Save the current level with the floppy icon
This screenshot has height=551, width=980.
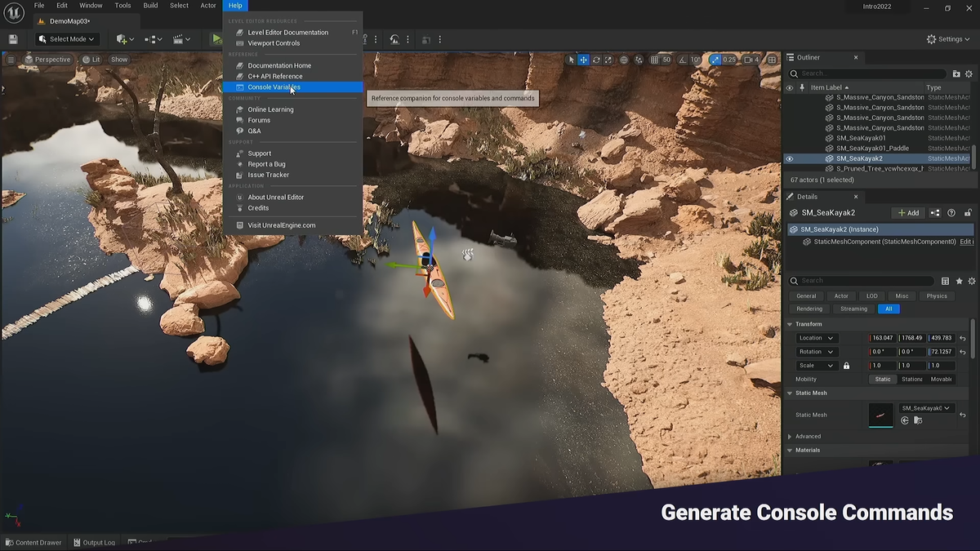13,39
